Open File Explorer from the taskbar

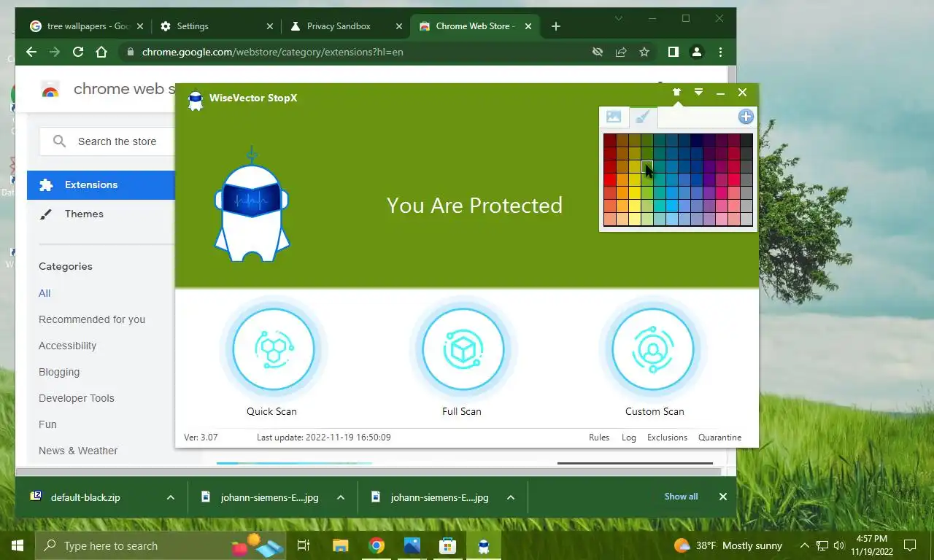(x=340, y=545)
